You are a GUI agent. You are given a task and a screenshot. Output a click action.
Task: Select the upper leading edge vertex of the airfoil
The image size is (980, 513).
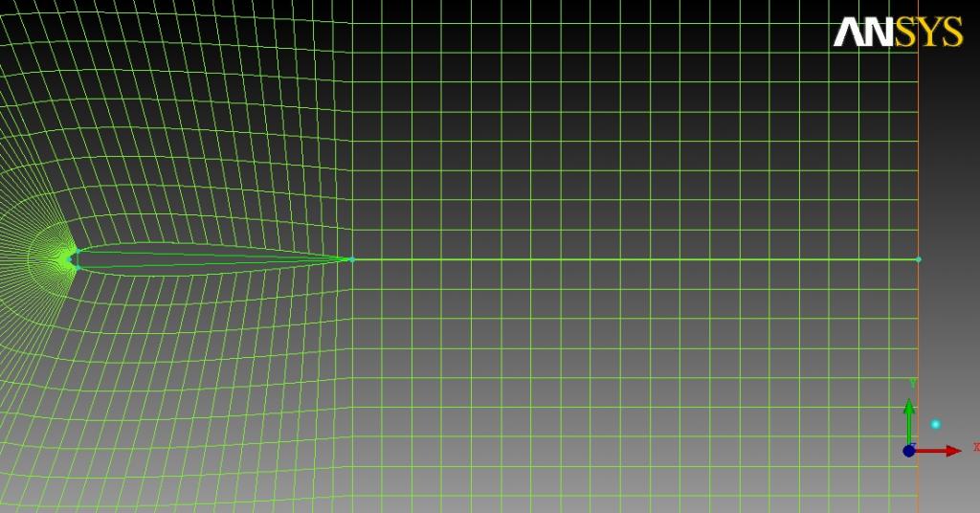[x=77, y=250]
